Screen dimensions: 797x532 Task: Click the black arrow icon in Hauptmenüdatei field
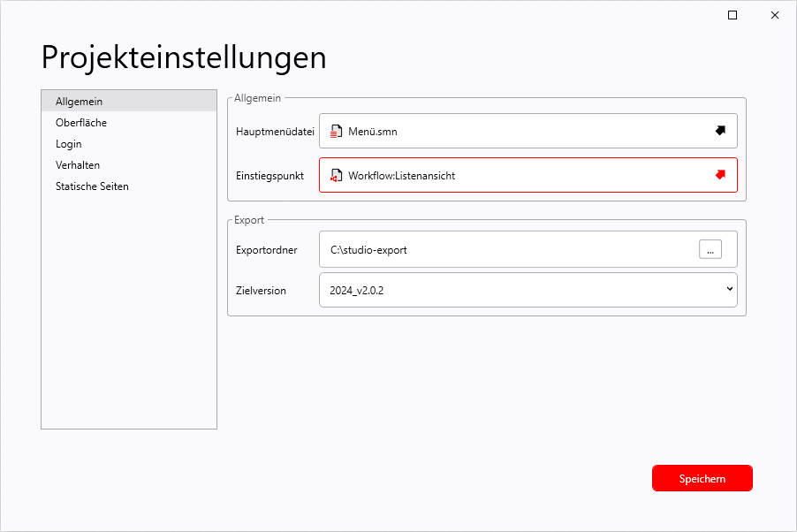[720, 131]
